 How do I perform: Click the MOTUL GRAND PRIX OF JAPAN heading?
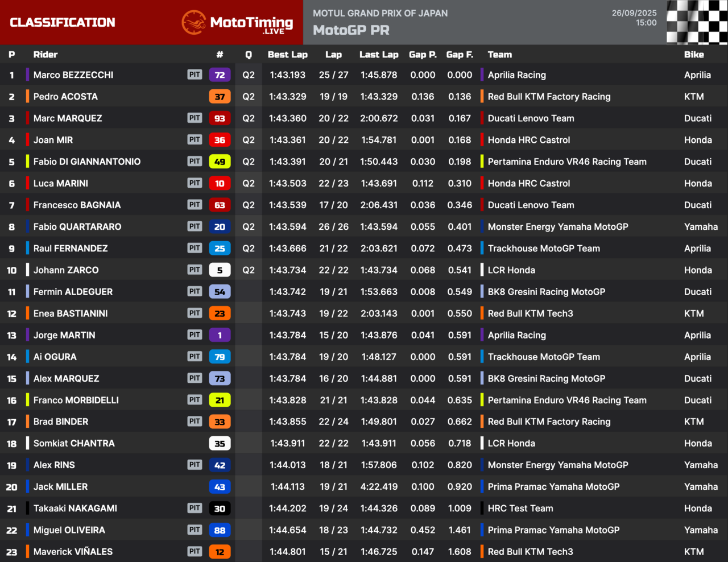(x=380, y=13)
